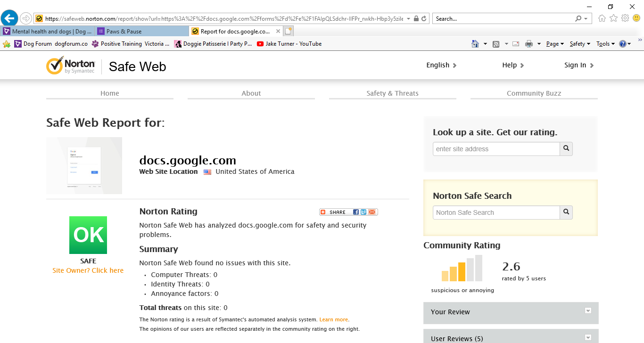
Task: Open the feeds dropdown arrow
Action: (x=506, y=44)
